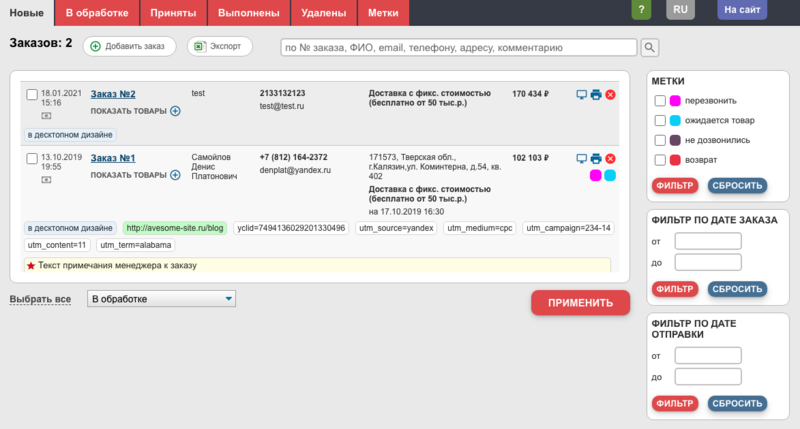The height and width of the screenshot is (429, 800).
Task: Click the payment icon under Заказ №1 date
Action: click(x=46, y=180)
